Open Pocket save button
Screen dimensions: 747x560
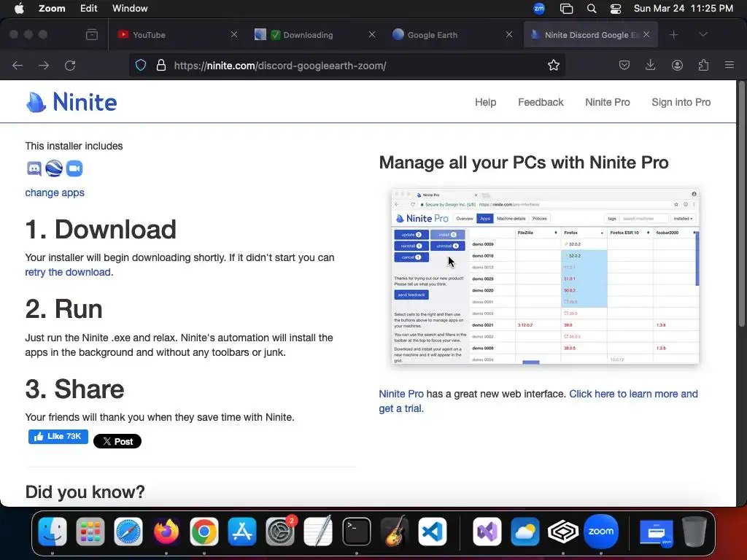[x=624, y=65]
